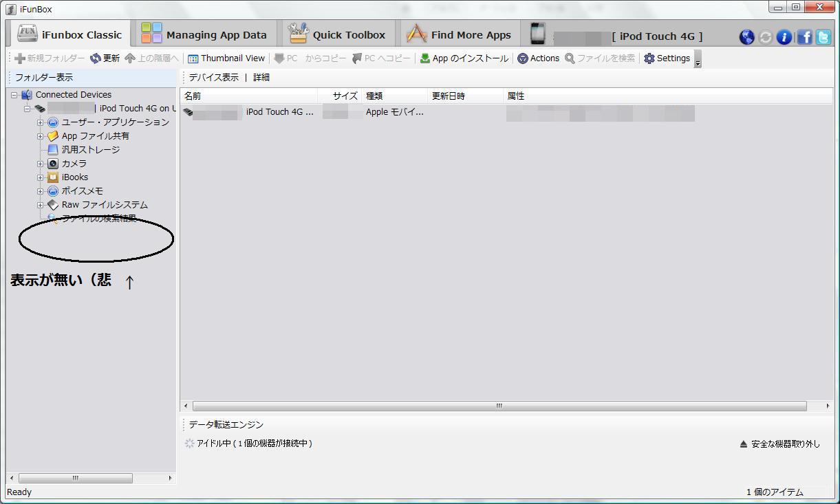Open the toolbar overflow dropdown arrow
Image resolution: width=840 pixels, height=504 pixels.
[698, 59]
